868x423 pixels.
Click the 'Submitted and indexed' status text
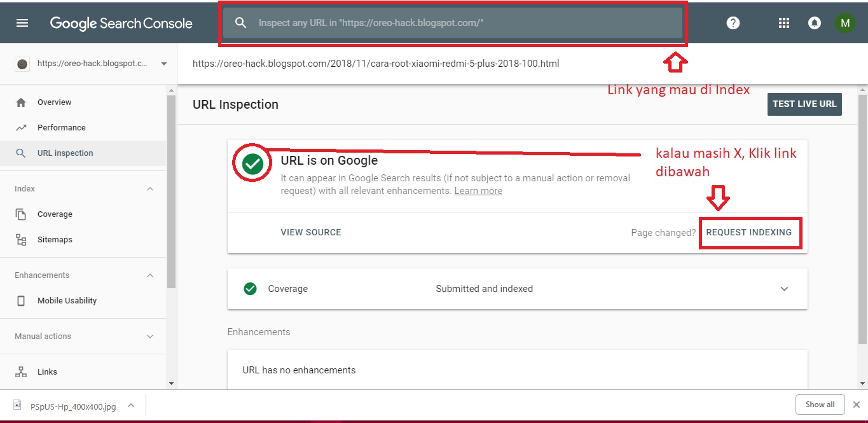pyautogui.click(x=484, y=289)
